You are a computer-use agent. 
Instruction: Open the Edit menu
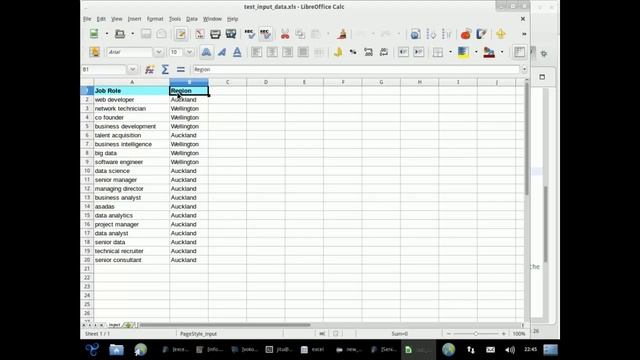[x=101, y=19]
